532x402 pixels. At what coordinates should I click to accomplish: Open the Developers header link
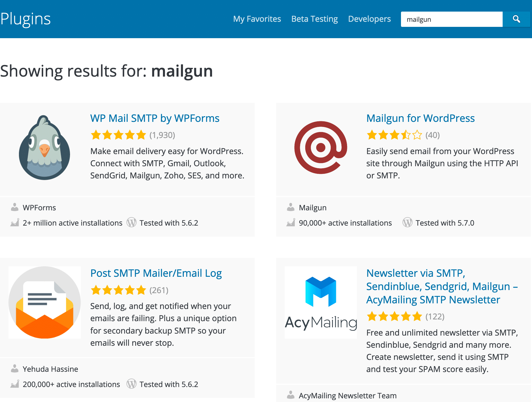369,19
